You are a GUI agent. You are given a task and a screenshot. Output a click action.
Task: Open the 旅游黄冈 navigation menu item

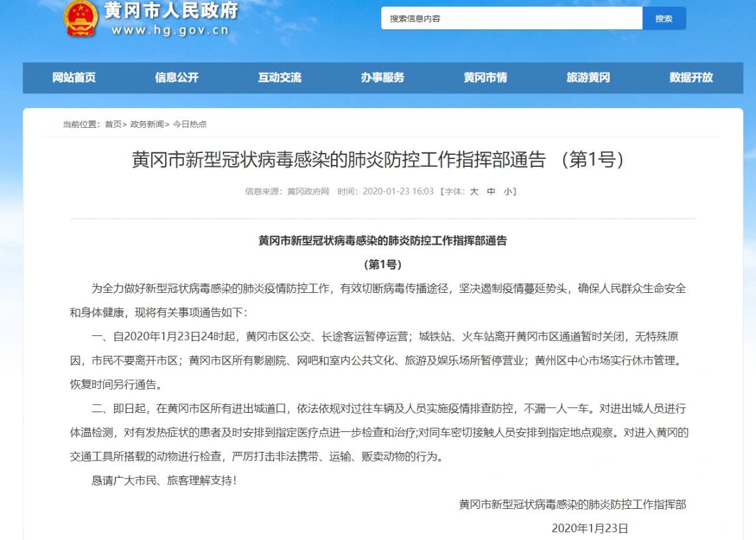point(588,78)
